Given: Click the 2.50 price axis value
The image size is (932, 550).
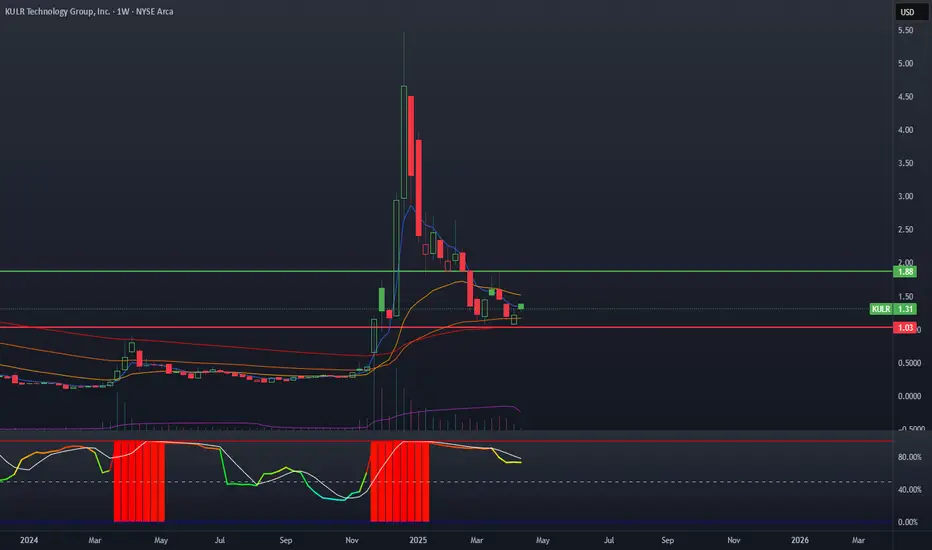Looking at the screenshot, I should tap(905, 230).
